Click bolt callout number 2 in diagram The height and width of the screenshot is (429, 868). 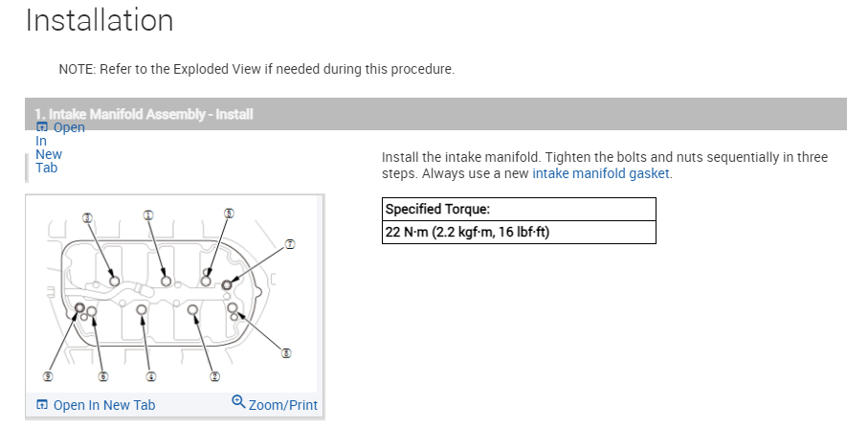pyautogui.click(x=215, y=375)
